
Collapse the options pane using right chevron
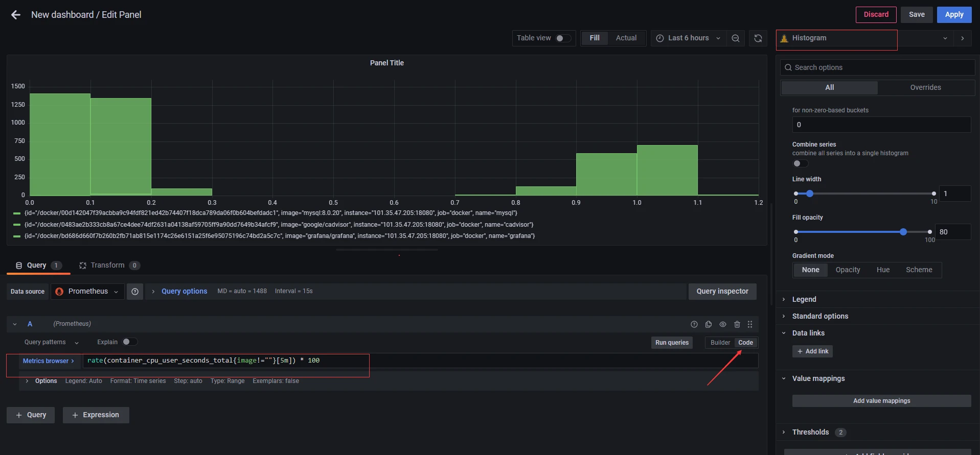coord(963,38)
